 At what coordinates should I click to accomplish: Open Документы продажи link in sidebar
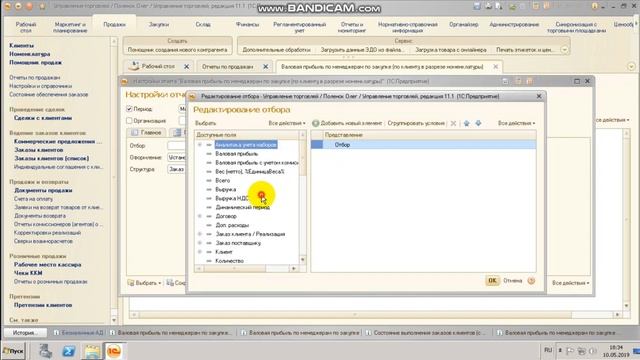pos(43,190)
